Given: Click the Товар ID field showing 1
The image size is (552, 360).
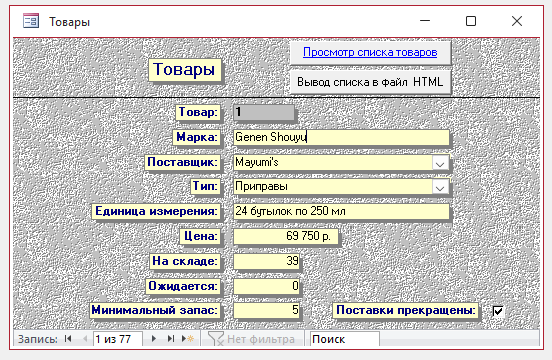Looking at the screenshot, I should (x=263, y=112).
